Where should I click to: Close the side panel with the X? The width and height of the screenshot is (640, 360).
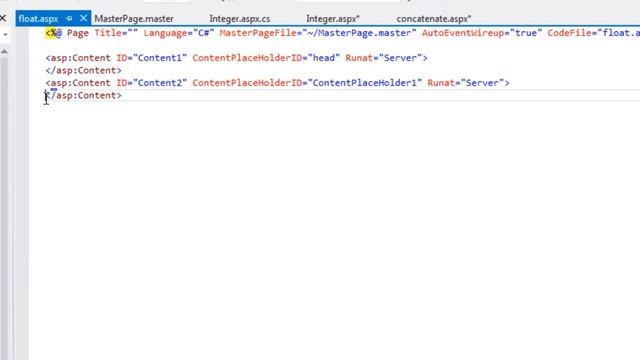[x=3, y=18]
